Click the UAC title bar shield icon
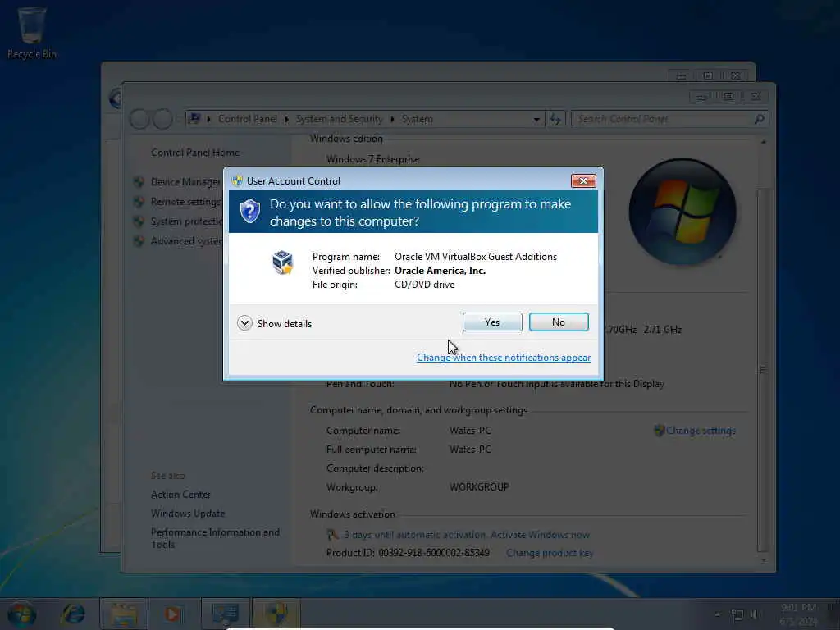The width and height of the screenshot is (840, 630). (x=237, y=181)
